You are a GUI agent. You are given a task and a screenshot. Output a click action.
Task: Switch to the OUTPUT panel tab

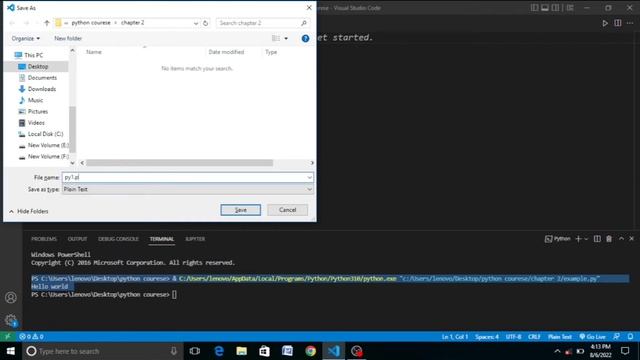78,239
